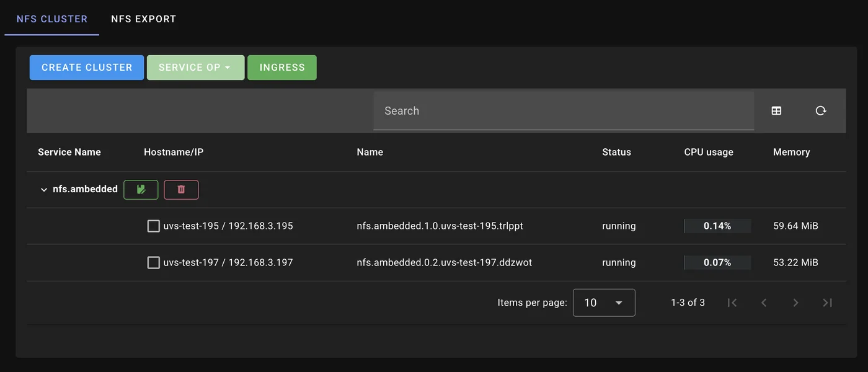Image resolution: width=868 pixels, height=372 pixels.
Task: Delete nfs.ambedded using the trash icon
Action: (181, 190)
